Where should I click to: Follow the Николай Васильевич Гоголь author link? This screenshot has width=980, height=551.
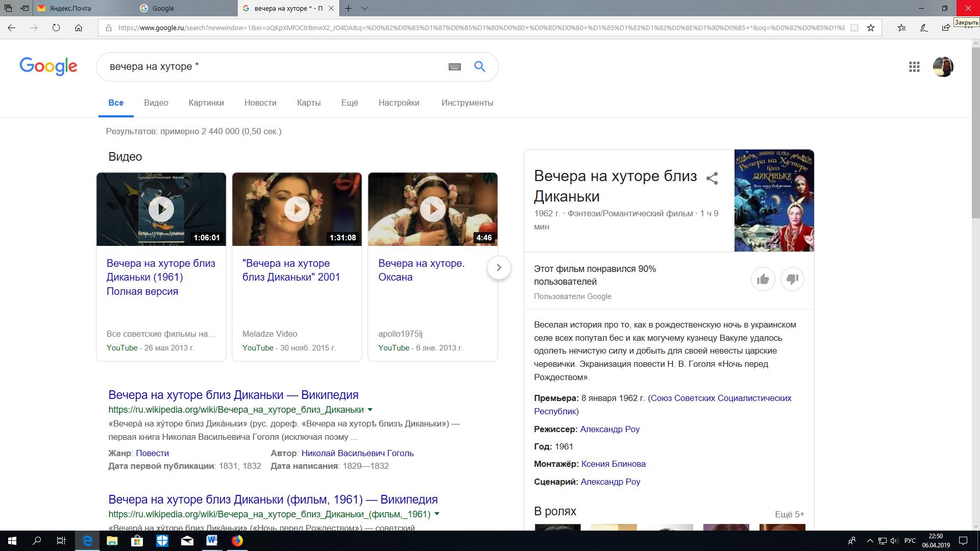pyautogui.click(x=357, y=453)
